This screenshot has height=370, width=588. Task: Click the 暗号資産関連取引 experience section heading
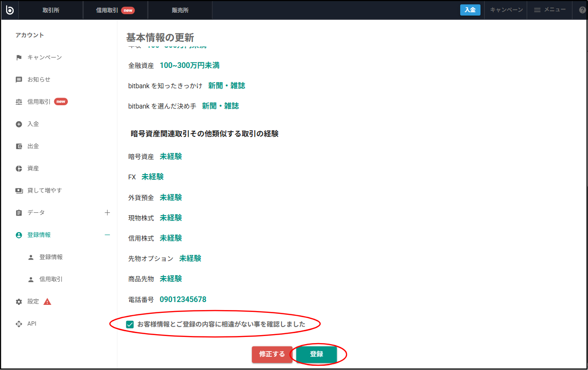click(205, 134)
